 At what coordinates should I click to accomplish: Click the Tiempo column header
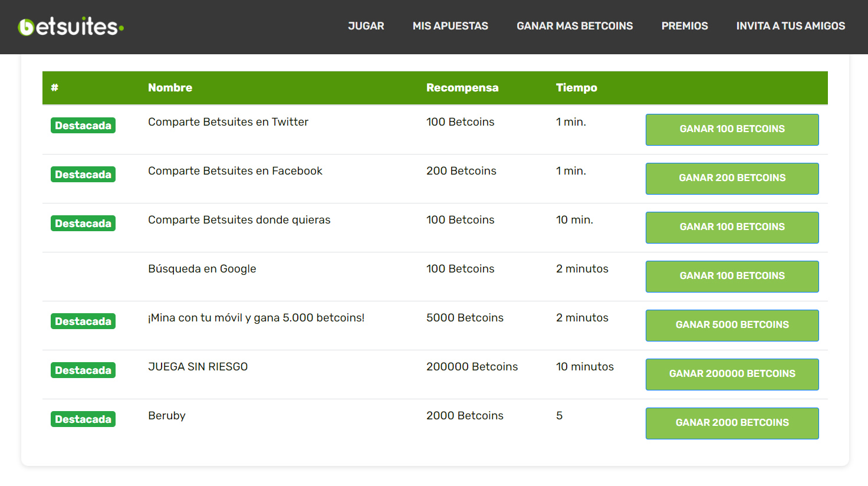click(x=576, y=88)
